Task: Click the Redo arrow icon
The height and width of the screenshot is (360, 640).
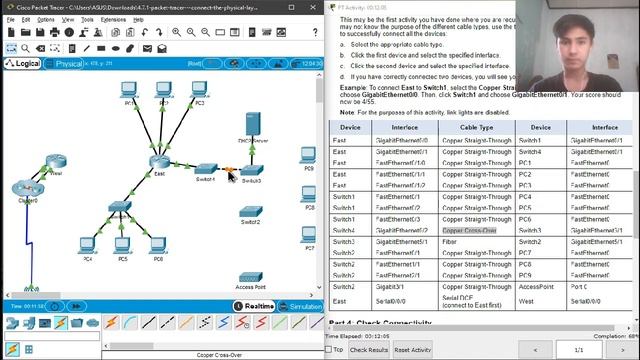Action: (x=159, y=32)
